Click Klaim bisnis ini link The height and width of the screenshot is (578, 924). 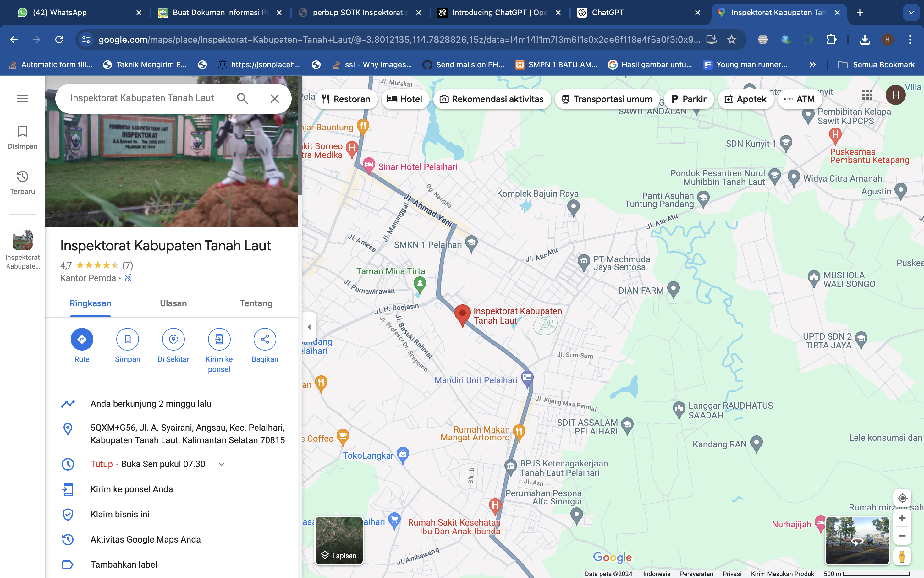(x=120, y=514)
